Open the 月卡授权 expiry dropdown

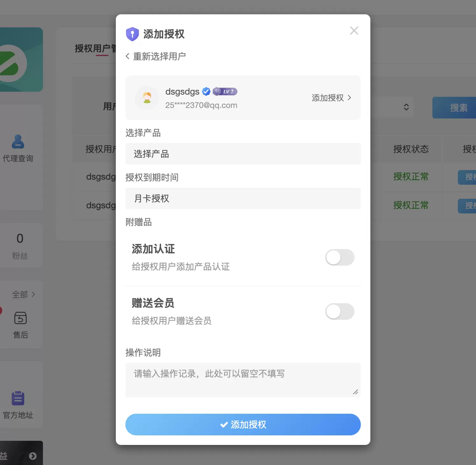[243, 198]
